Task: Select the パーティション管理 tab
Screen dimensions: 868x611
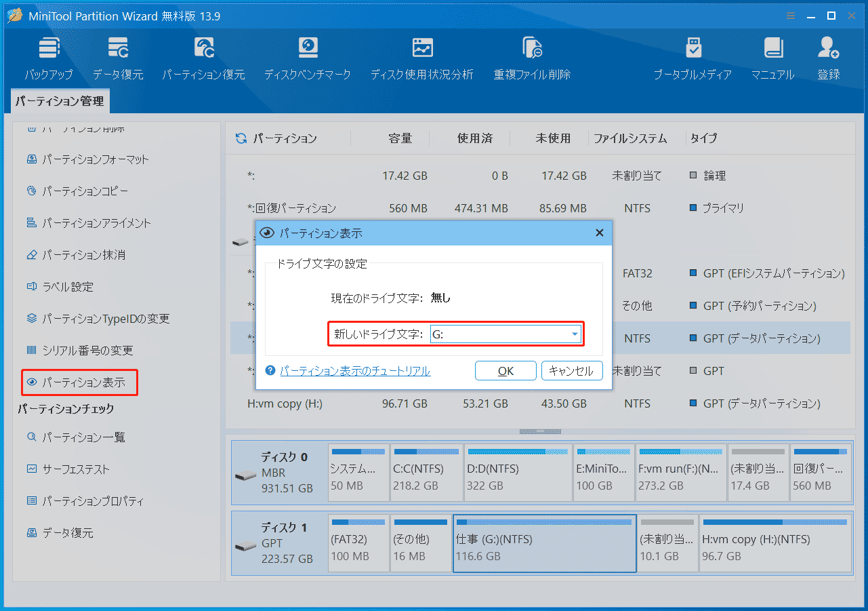Action: click(x=60, y=101)
